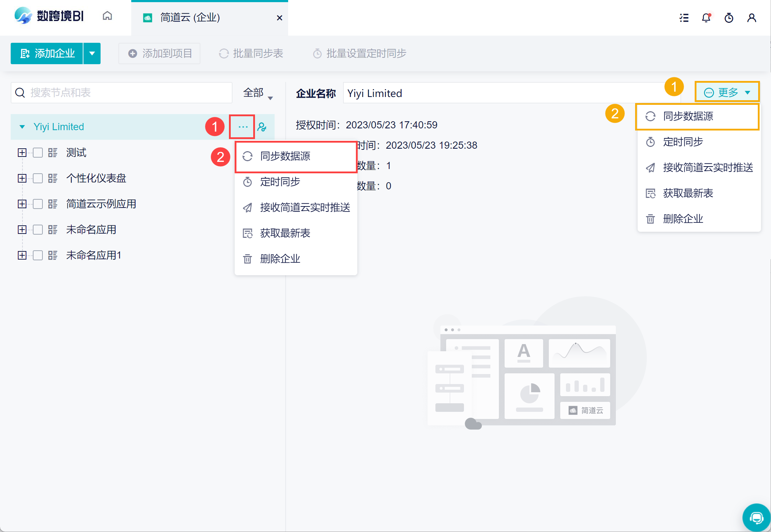Click 批量同步表 button
The image size is (771, 532).
point(251,53)
